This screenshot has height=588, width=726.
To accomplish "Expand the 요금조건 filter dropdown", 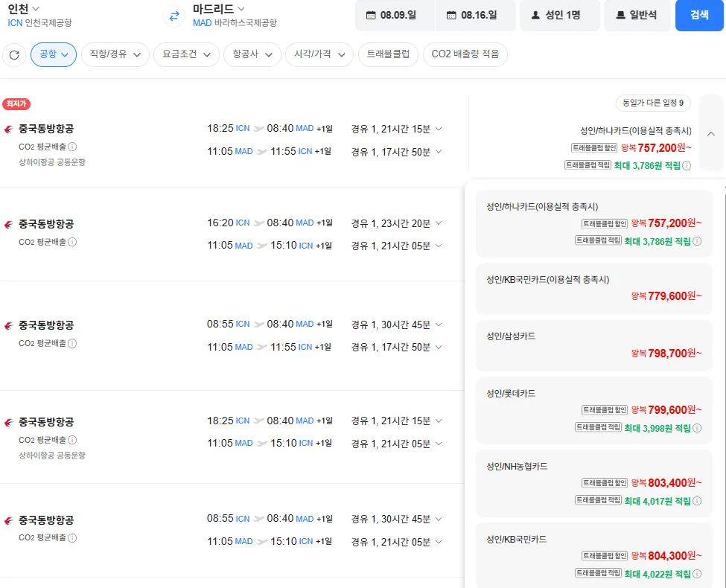I will [187, 54].
